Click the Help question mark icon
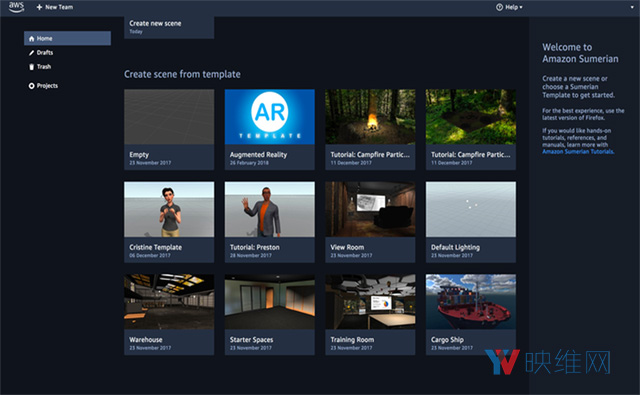640x395 pixels. 499,7
